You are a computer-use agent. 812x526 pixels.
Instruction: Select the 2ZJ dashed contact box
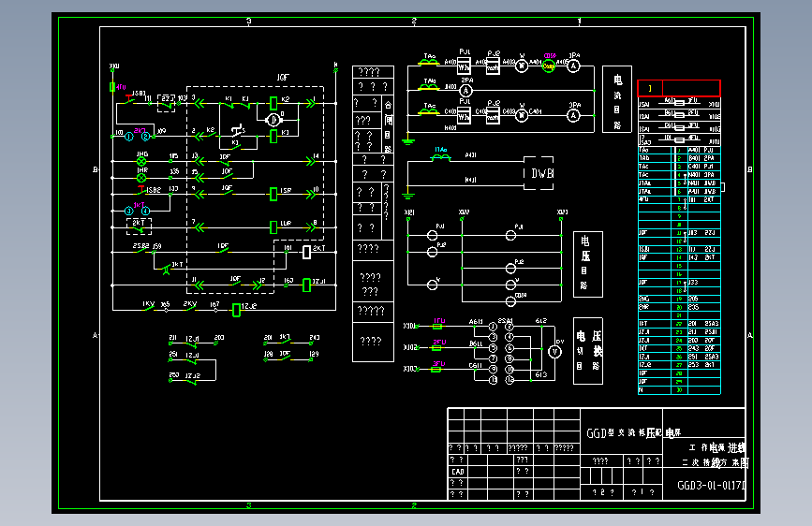(x=166, y=104)
